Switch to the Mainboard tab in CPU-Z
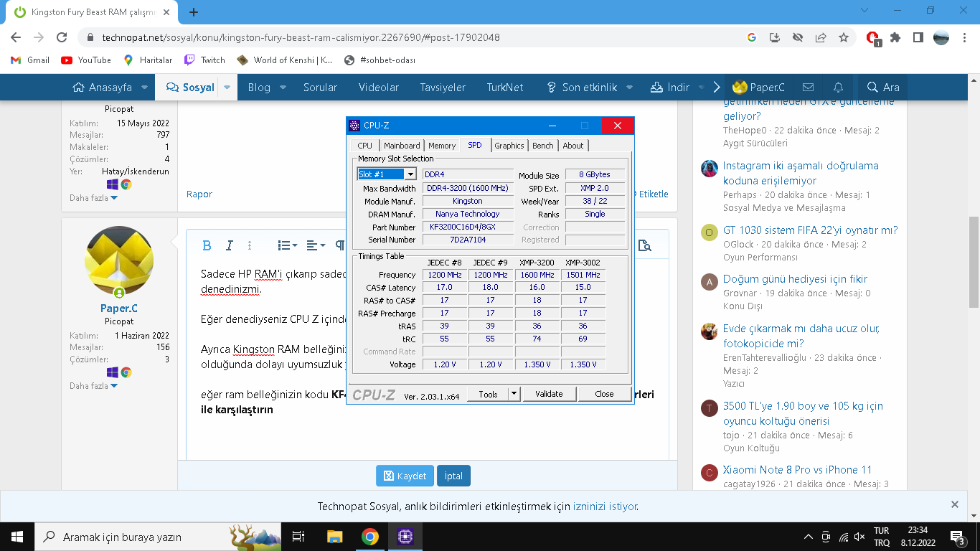 402,146
